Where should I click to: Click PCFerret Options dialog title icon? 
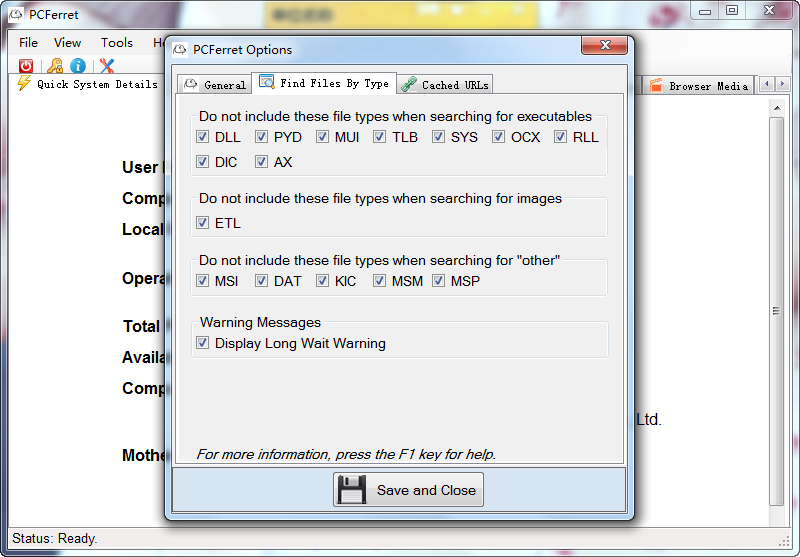tap(180, 49)
